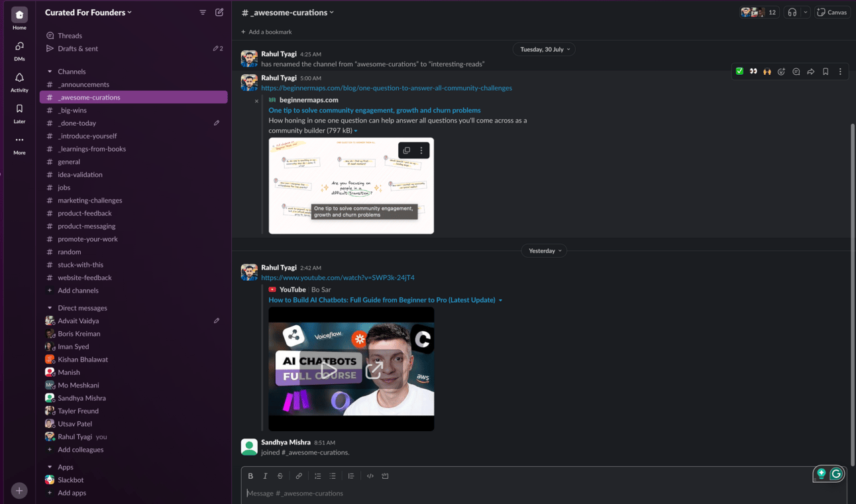
Task: React with the quotation marks emoji
Action: [753, 72]
